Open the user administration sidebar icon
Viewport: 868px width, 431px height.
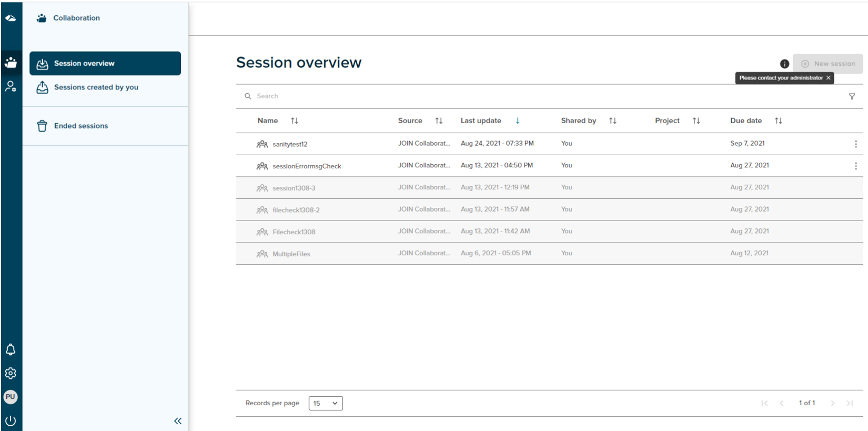pos(11,86)
